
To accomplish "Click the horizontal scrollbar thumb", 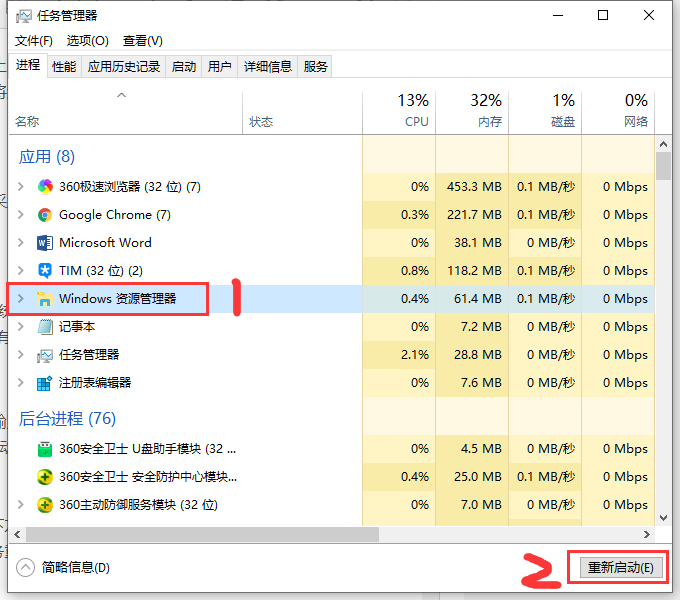I will pyautogui.click(x=202, y=535).
